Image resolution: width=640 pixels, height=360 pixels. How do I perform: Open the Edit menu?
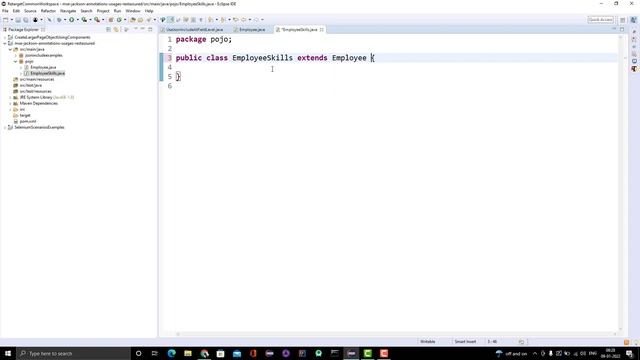[x=16, y=11]
